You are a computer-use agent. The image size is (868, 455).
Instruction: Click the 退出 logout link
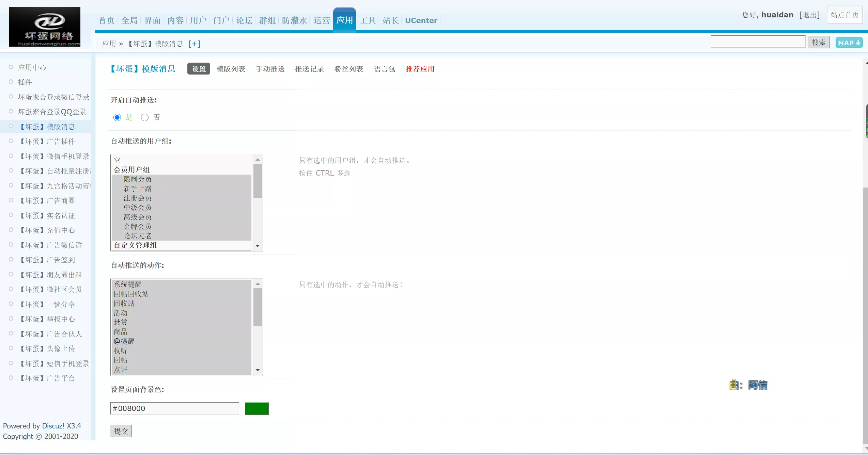809,15
